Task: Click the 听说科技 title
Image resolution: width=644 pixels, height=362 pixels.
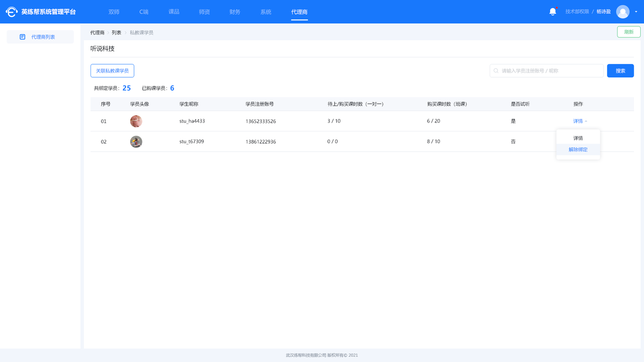Action: coord(102,49)
